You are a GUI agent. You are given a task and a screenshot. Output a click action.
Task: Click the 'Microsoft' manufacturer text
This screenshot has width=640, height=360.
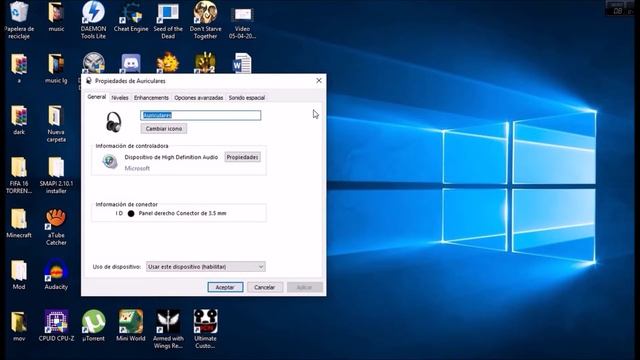(137, 168)
